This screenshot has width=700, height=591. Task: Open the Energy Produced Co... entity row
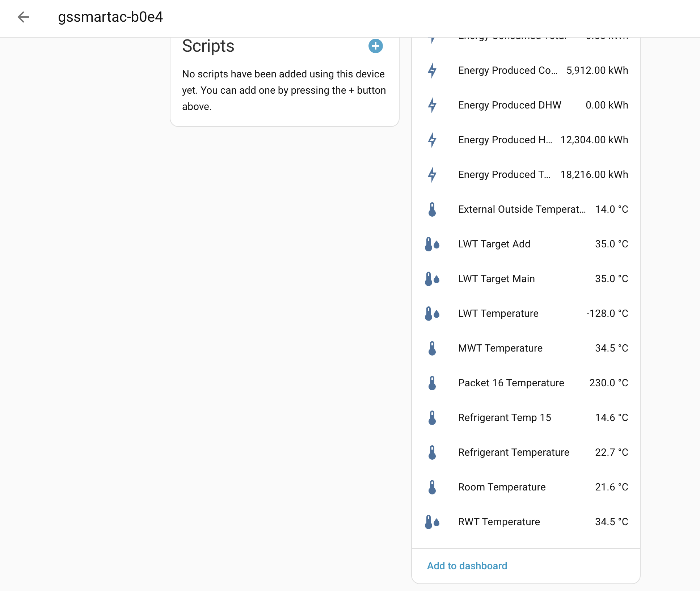coord(507,71)
